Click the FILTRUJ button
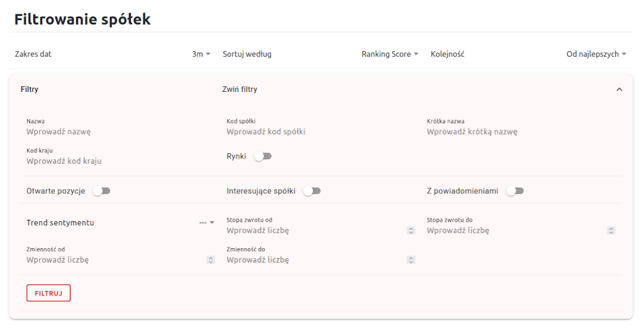Image resolution: width=644 pixels, height=330 pixels. (x=48, y=293)
